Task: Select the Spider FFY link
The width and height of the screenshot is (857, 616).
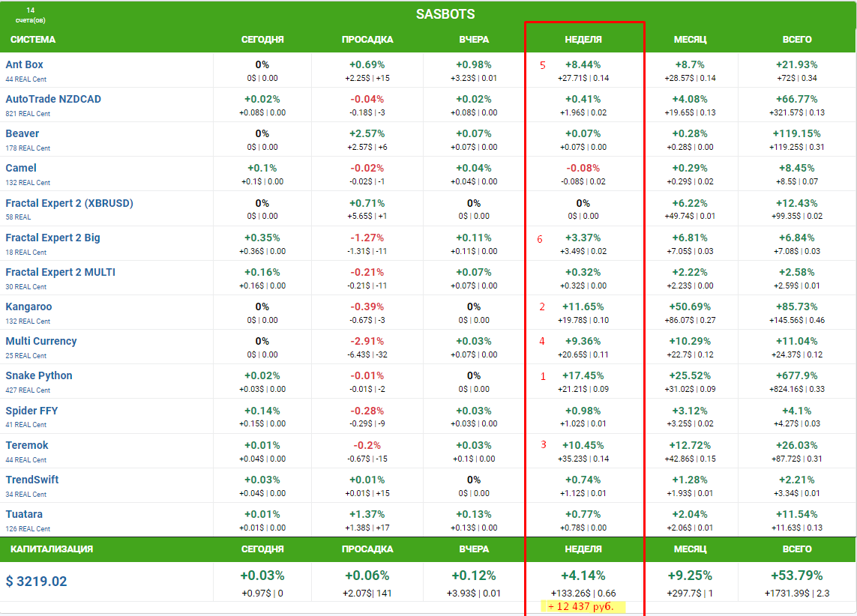Action: click(31, 411)
